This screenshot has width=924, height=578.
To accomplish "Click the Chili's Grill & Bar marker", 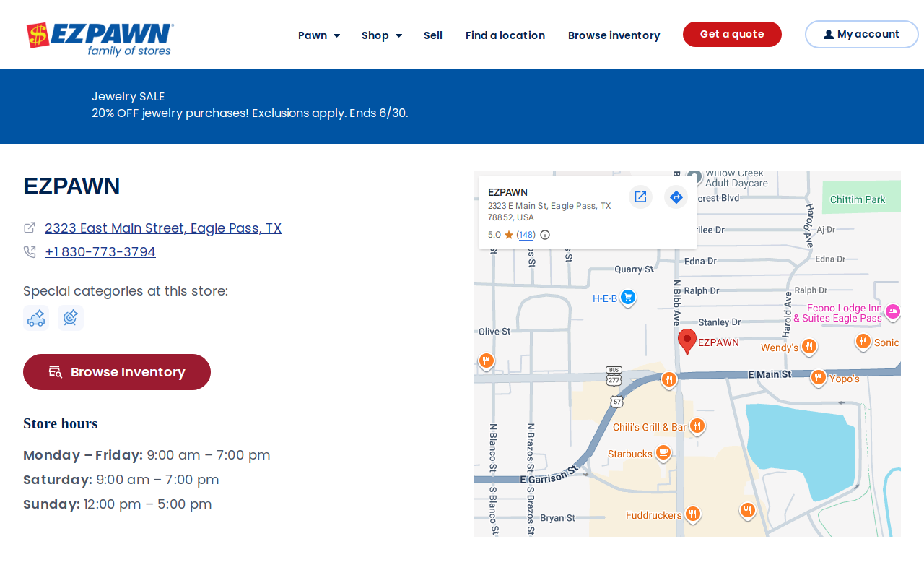I will [x=697, y=426].
